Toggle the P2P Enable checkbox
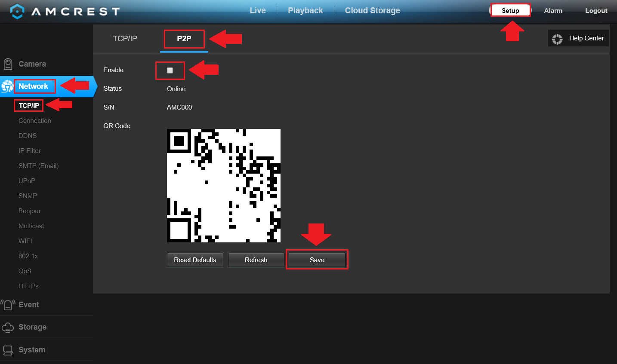This screenshot has width=617, height=364. (x=170, y=70)
